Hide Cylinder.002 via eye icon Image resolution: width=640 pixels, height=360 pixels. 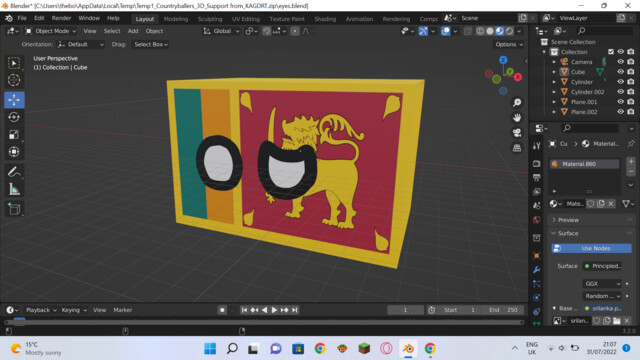click(620, 92)
